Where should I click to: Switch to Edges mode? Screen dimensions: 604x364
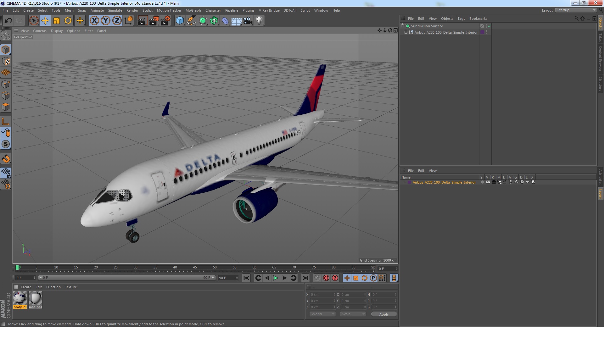point(6,96)
